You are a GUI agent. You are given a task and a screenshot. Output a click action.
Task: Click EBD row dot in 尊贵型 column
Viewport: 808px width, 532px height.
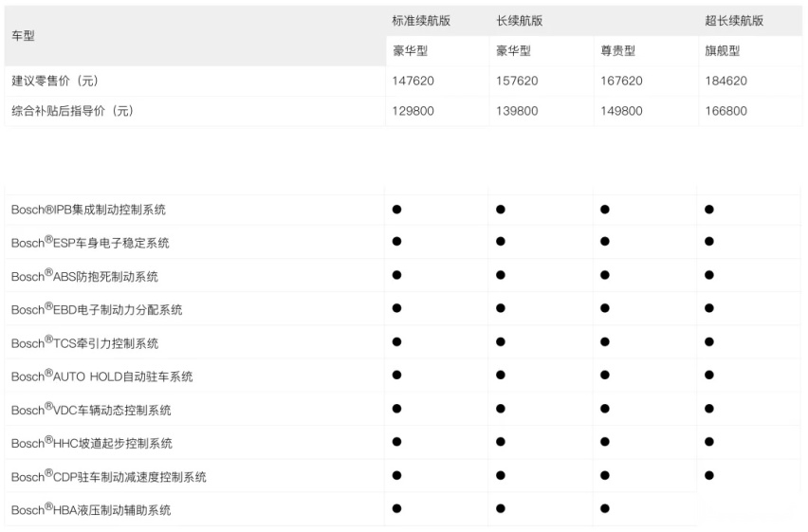605,308
